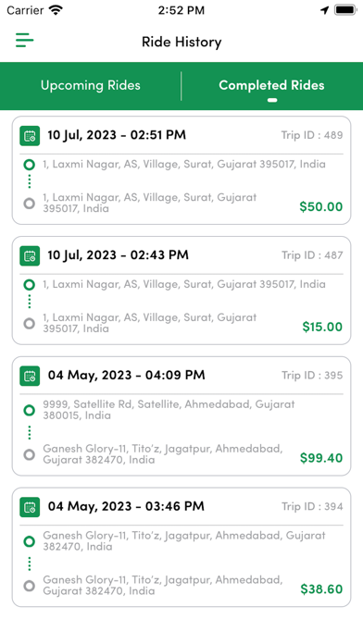The image size is (363, 644).
Task: Tap calendar icon for Trip ID 489
Action: [x=30, y=136]
